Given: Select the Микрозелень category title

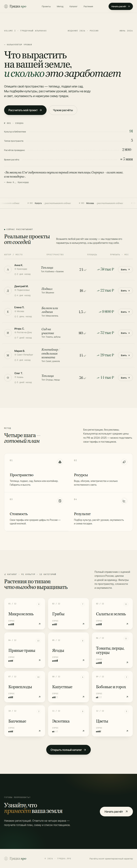Looking at the screenshot, I should [x=21, y=614].
